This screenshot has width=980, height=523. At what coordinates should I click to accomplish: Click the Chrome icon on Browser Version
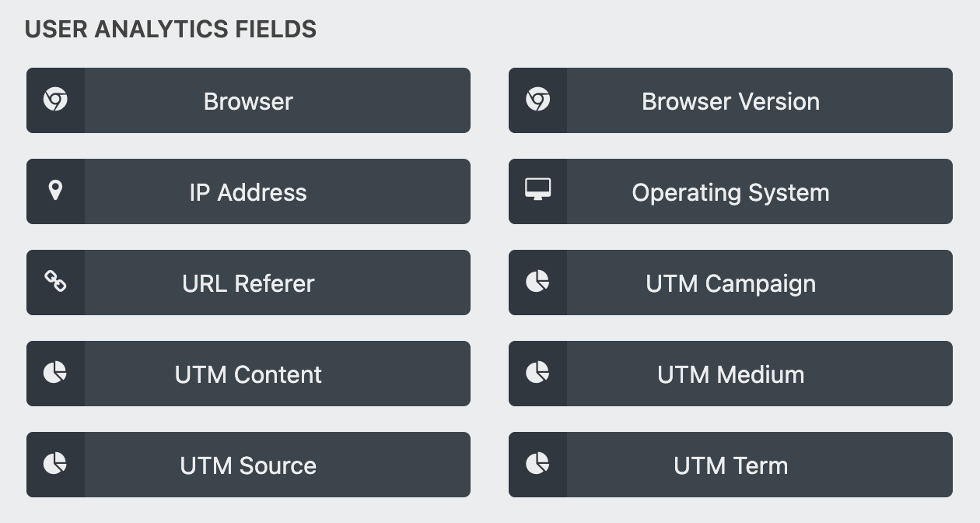point(537,100)
